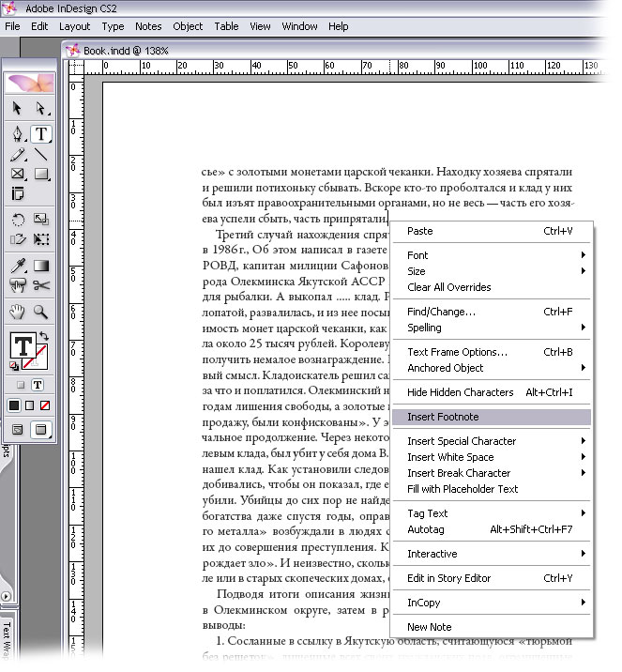
Task: Toggle formatting affects container
Action: click(20, 385)
